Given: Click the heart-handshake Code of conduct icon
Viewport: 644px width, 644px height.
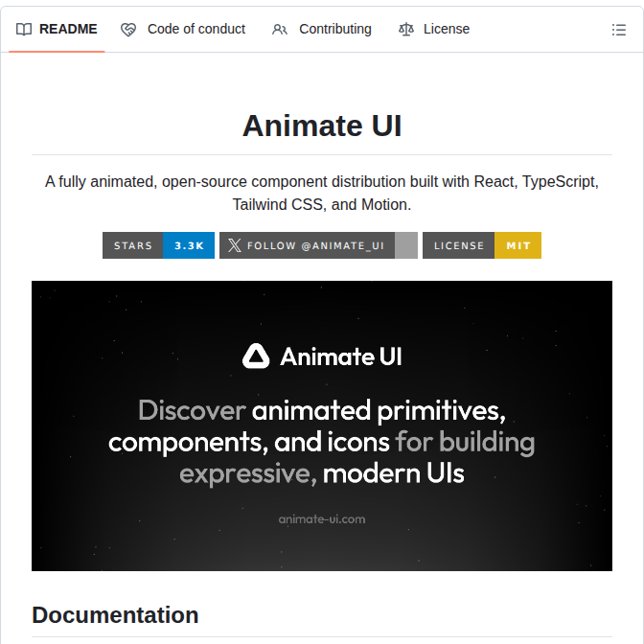Looking at the screenshot, I should (x=128, y=30).
